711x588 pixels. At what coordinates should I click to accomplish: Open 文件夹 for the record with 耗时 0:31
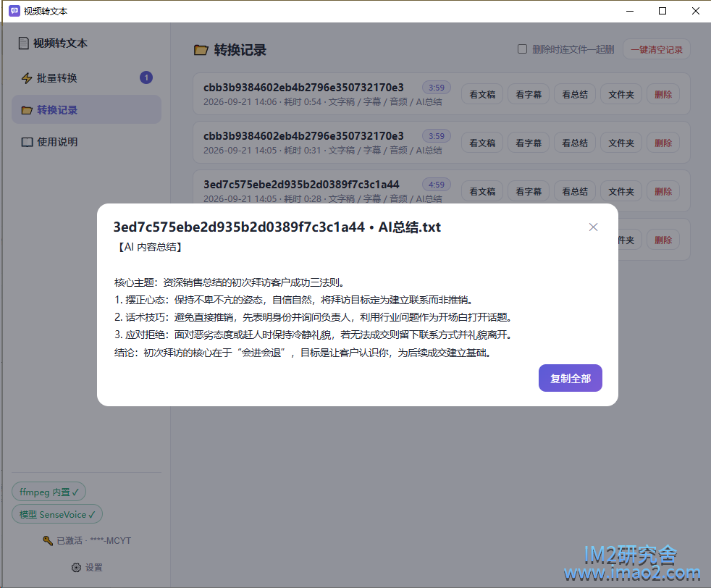coord(621,143)
